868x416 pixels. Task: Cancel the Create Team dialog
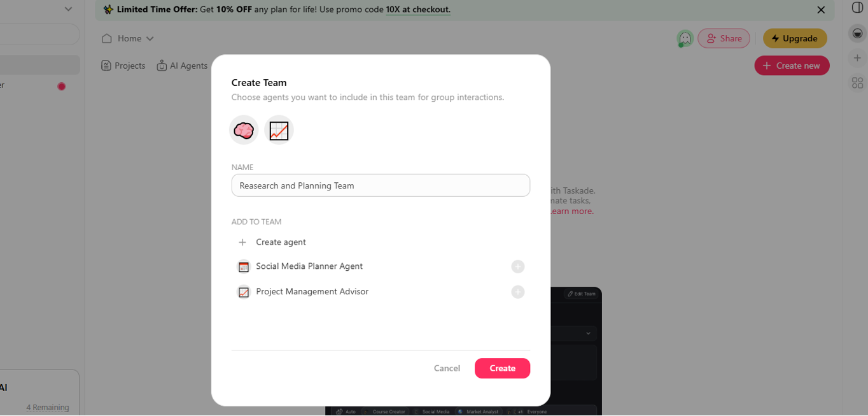(x=447, y=368)
